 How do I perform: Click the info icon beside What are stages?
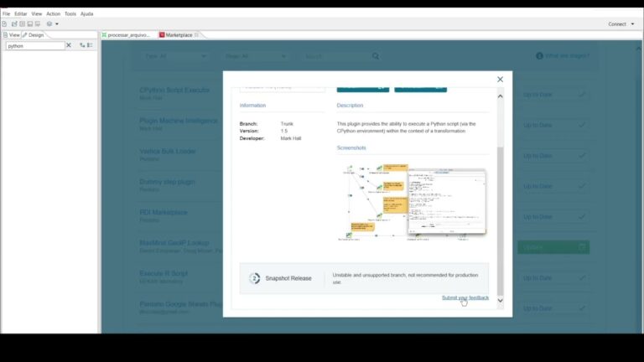tap(539, 56)
